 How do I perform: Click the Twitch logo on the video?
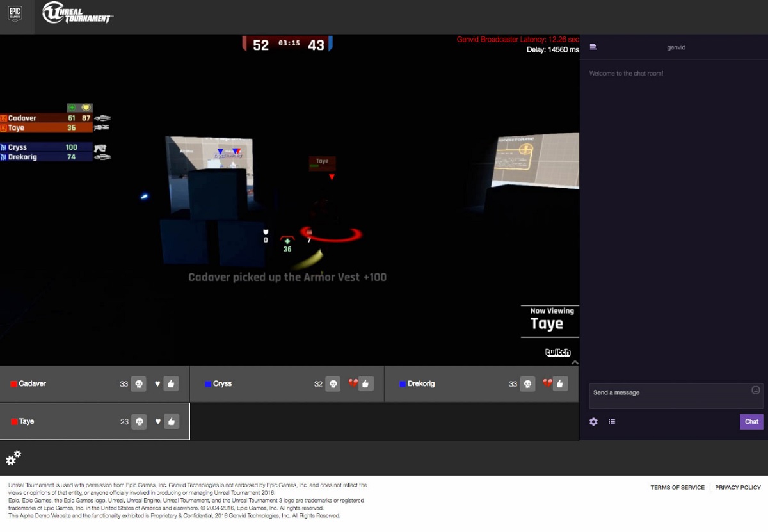557,353
